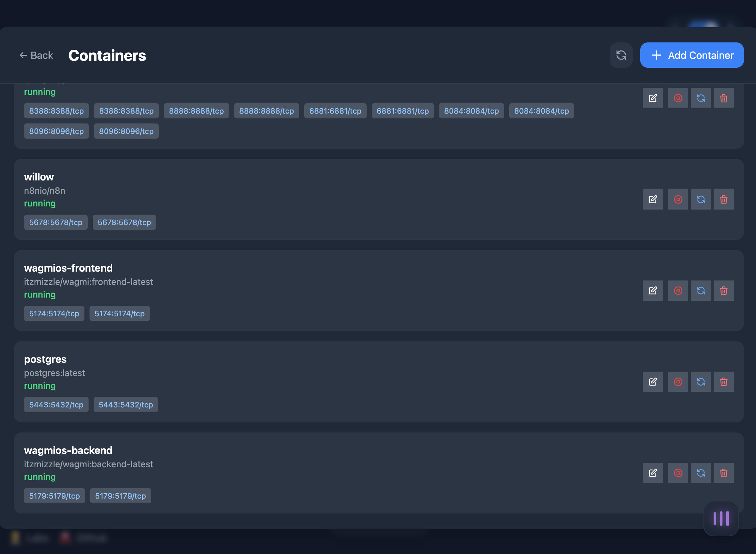The width and height of the screenshot is (756, 554).
Task: Edit the postgres container
Action: tap(653, 382)
